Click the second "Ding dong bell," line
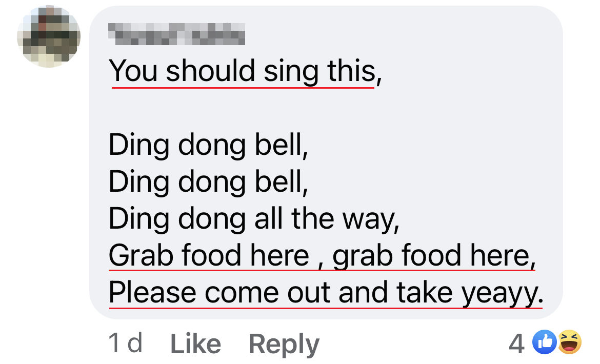Viewport: 600px width, 364px height. 208,182
